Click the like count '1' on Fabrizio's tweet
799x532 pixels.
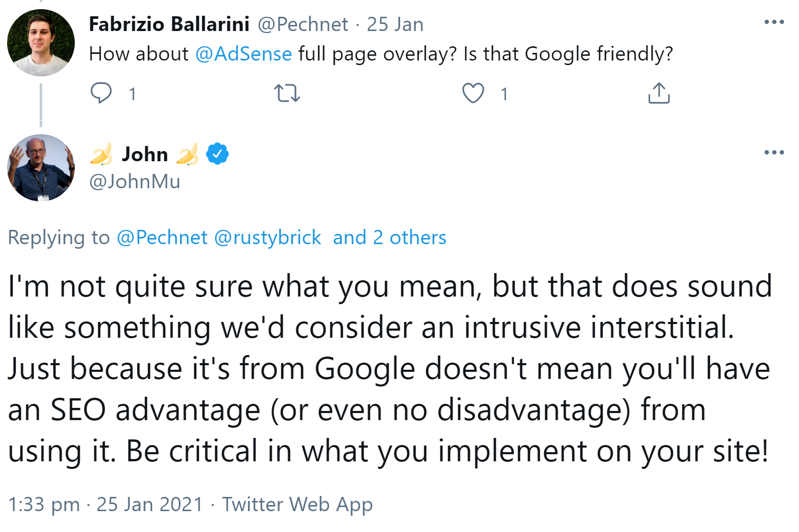point(504,94)
